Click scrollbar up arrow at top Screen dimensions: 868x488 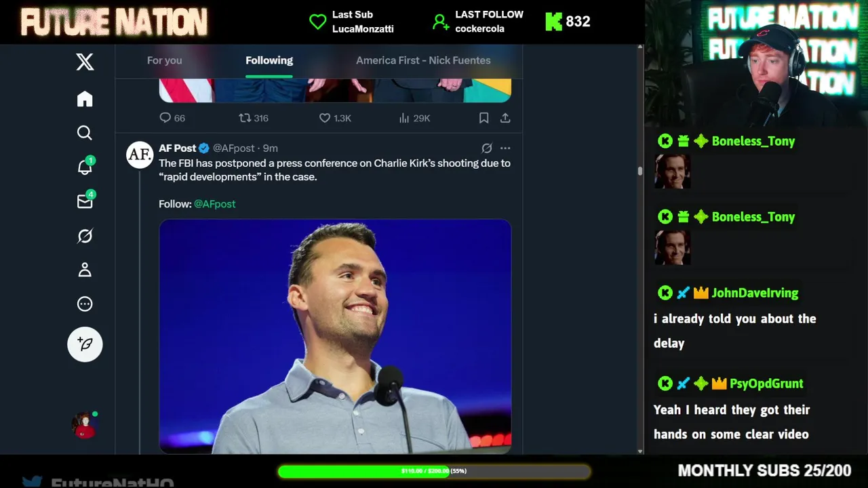[639, 47]
